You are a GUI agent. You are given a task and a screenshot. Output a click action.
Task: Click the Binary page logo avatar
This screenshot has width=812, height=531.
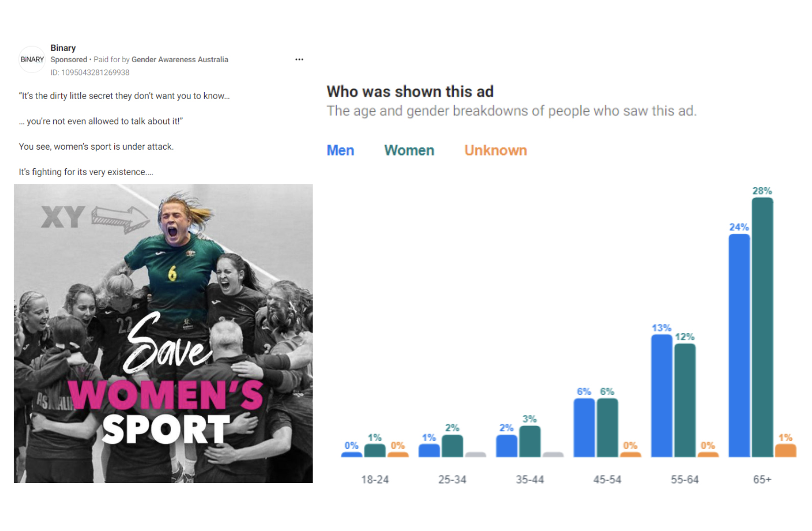[32, 59]
